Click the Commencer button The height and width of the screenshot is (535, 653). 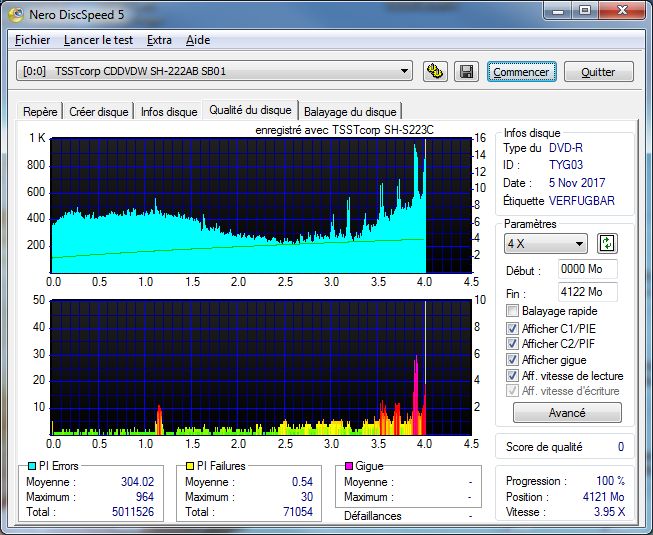click(521, 72)
